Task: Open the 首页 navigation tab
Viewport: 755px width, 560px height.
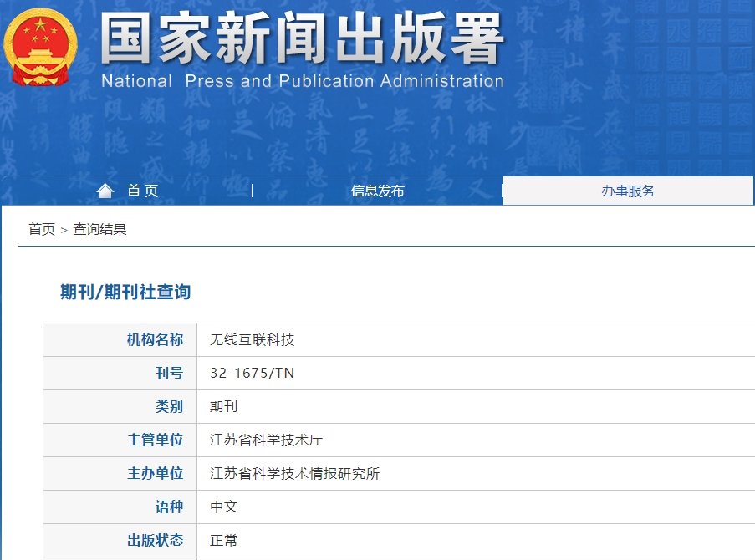Action: [x=142, y=191]
